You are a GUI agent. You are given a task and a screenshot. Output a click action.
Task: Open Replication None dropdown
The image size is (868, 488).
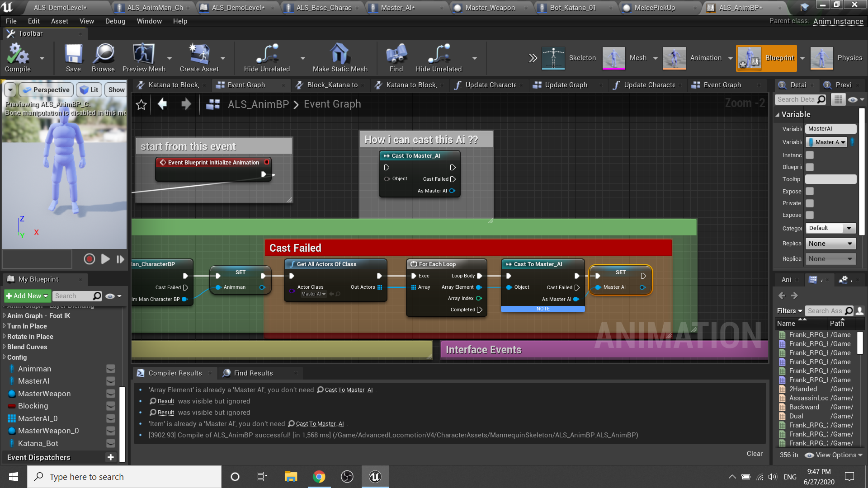coord(831,244)
